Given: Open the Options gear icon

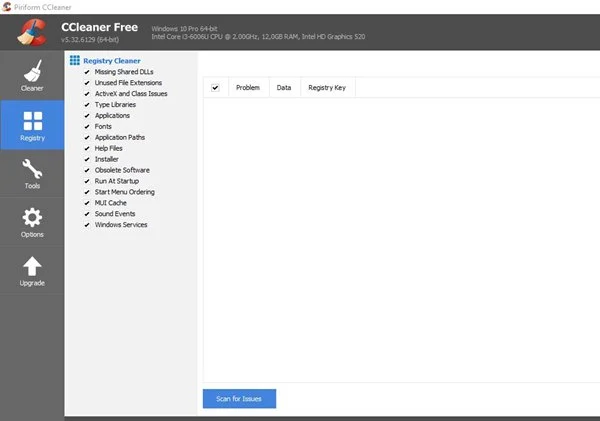Looking at the screenshot, I should click(x=32, y=217).
